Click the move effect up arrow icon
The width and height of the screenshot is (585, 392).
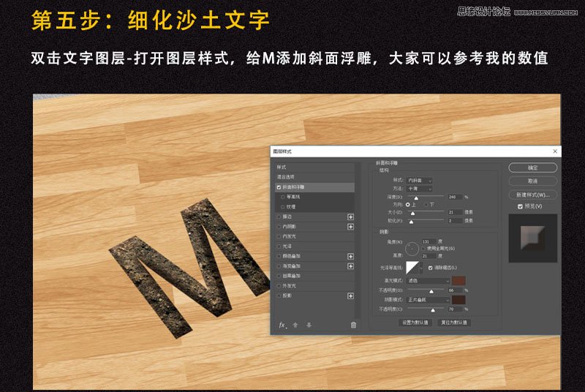tap(295, 325)
